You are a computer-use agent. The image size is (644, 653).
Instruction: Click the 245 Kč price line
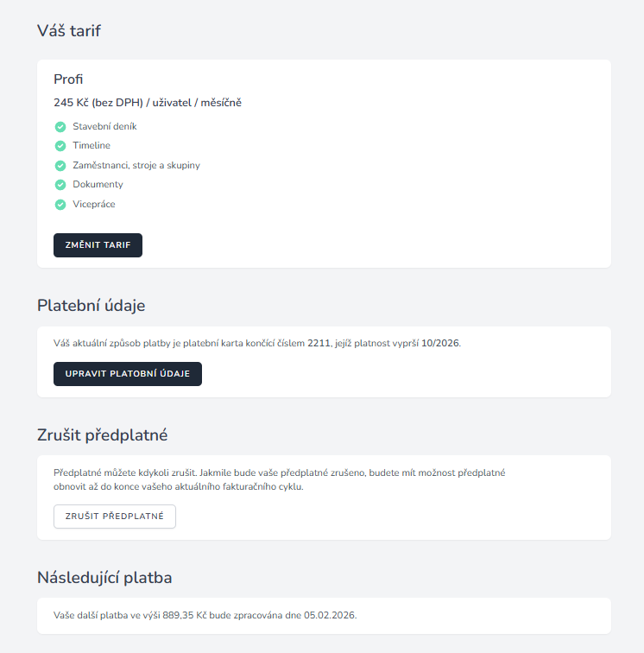coord(148,103)
